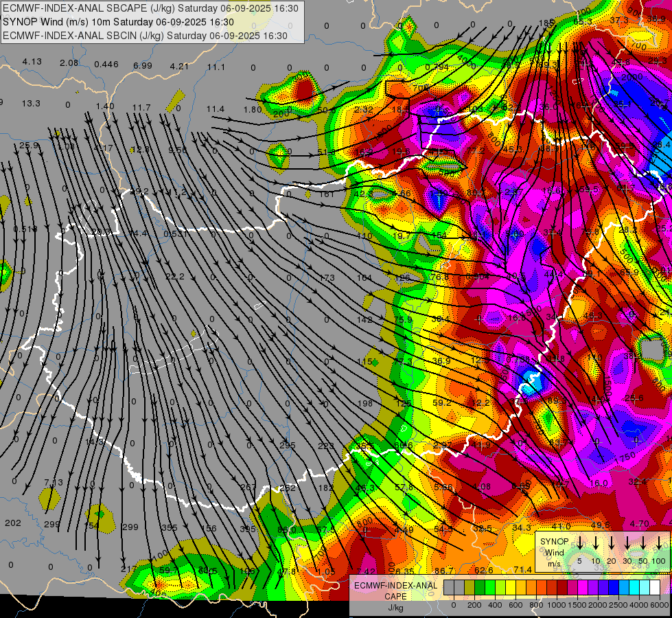Click the 1.80 value on the map

253,109
